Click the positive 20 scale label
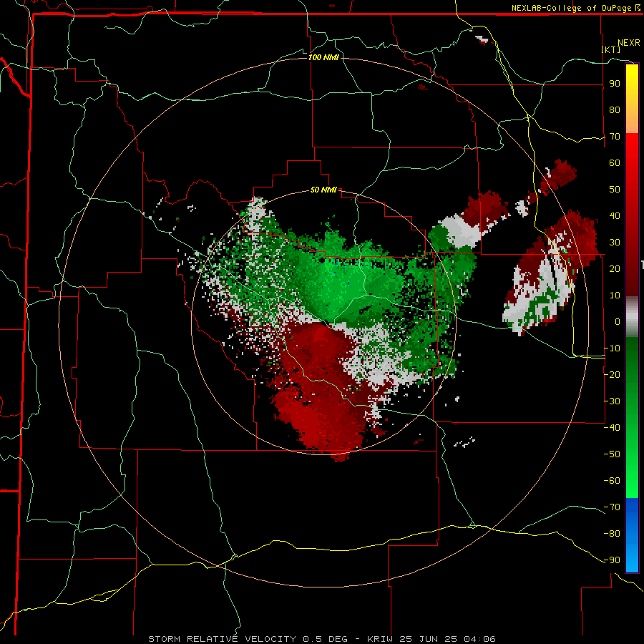 (x=615, y=268)
